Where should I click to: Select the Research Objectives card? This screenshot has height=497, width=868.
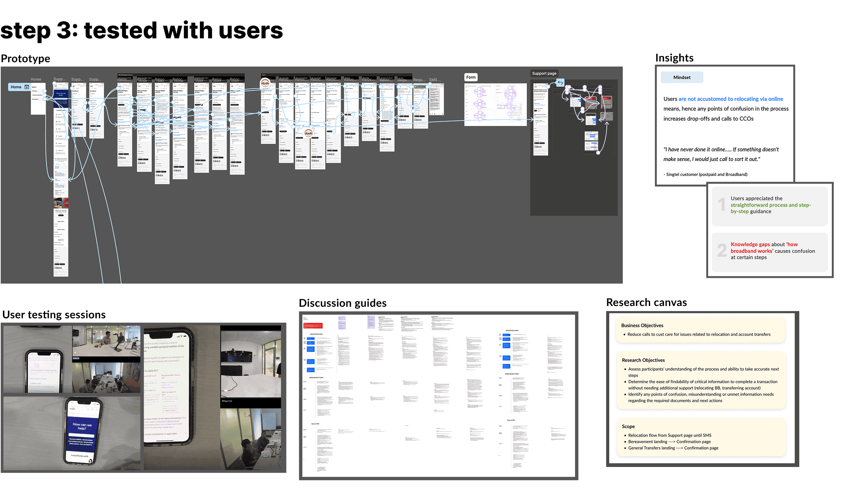tap(700, 380)
